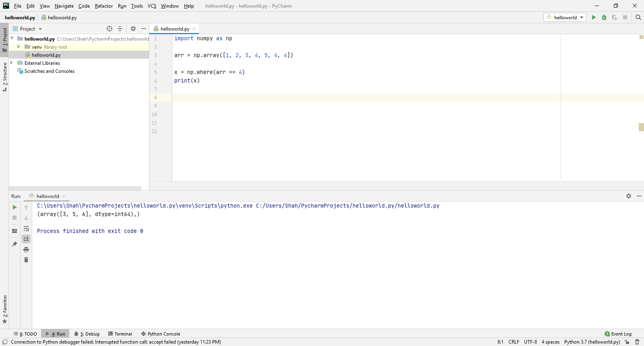Run helloworld with the green play toolbar button
Image resolution: width=644 pixels, height=346 pixels.
[x=594, y=17]
